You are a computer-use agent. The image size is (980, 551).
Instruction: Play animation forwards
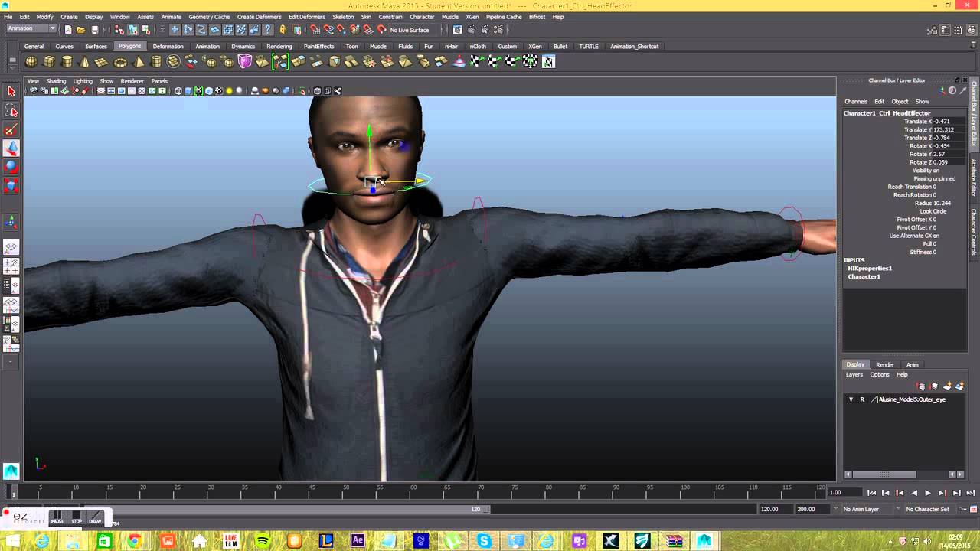click(928, 493)
